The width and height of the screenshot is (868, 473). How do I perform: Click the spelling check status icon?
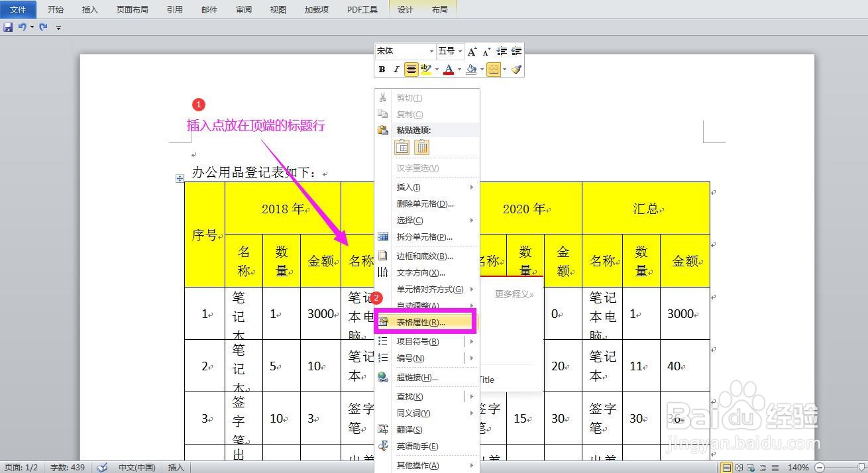[102, 467]
